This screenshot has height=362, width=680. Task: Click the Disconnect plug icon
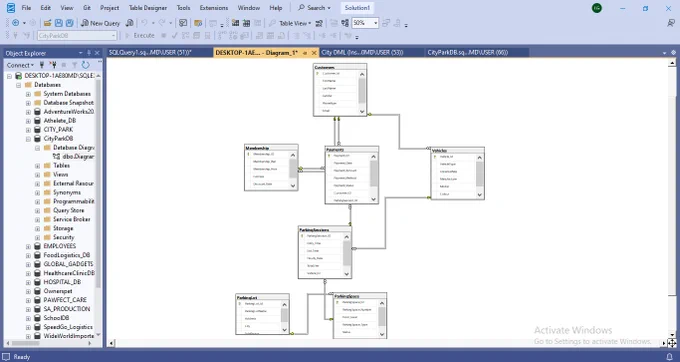tap(53, 65)
